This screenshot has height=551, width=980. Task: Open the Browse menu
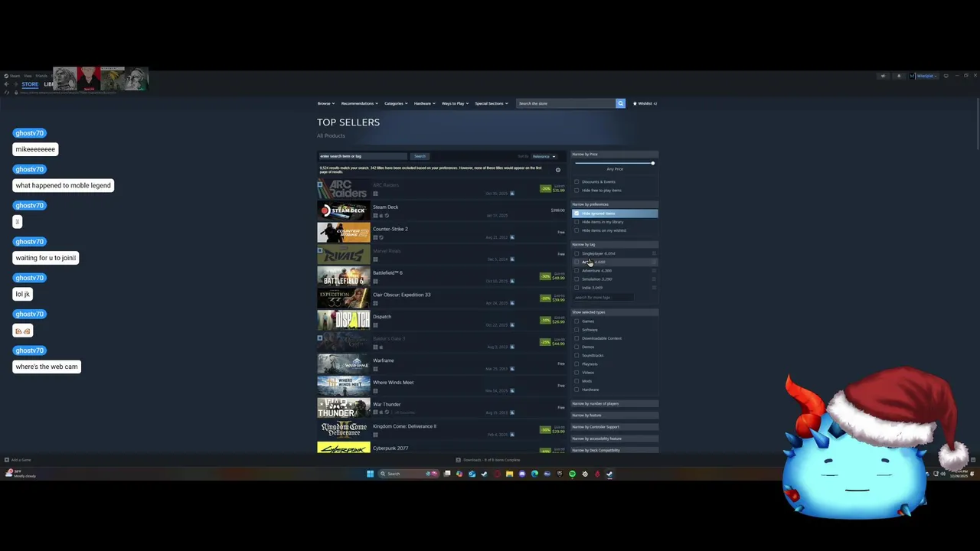click(325, 103)
